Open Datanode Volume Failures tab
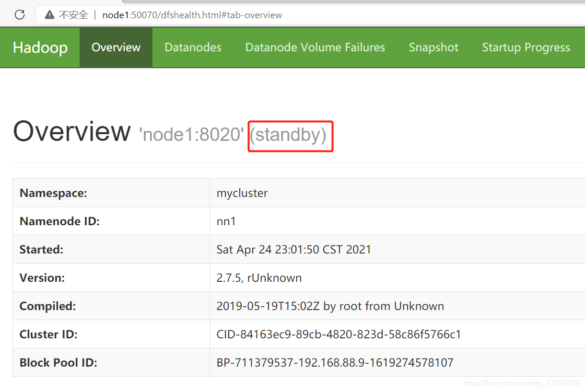This screenshot has height=392, width=585. 315,47
